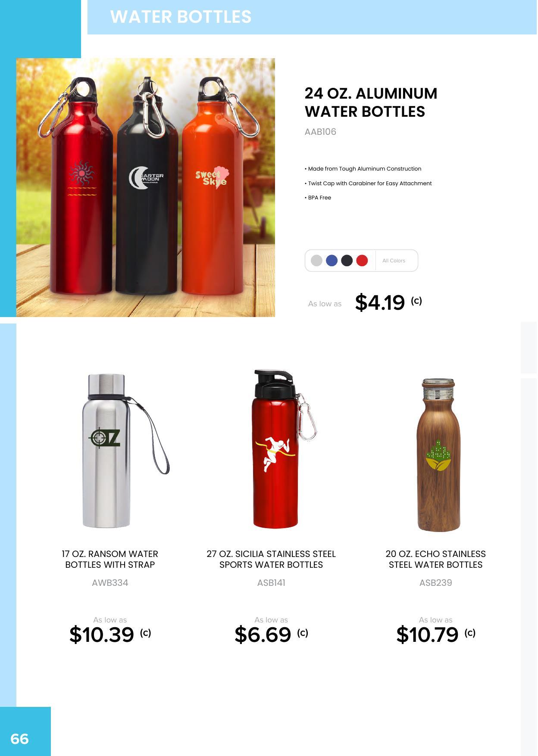Screen dimensions: 538x756
Task: Click the AAB106 product code
Action: [x=320, y=132]
